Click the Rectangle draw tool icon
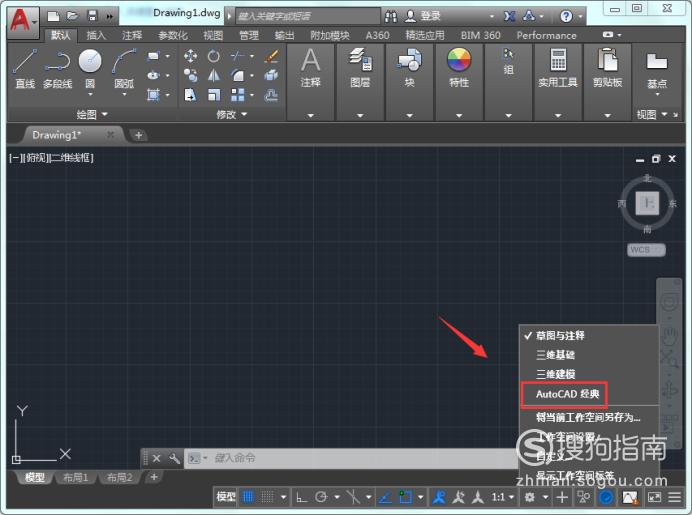The image size is (692, 515). (x=153, y=56)
